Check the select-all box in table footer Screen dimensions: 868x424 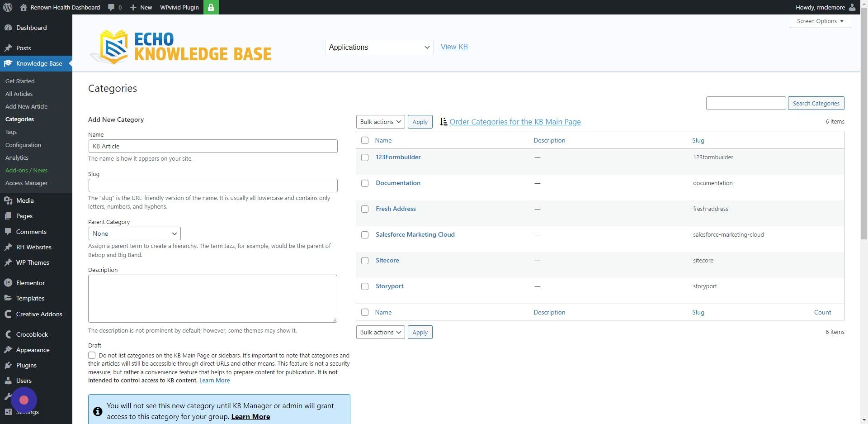365,312
